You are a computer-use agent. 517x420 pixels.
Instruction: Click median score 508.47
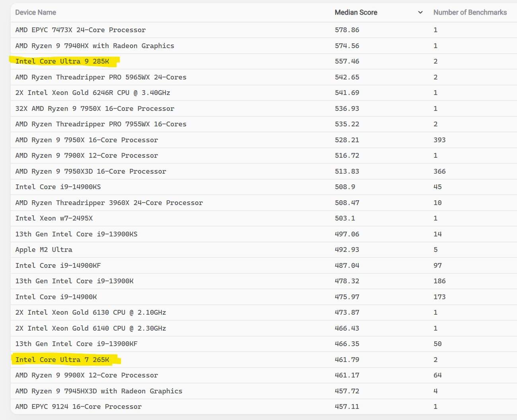pos(347,203)
